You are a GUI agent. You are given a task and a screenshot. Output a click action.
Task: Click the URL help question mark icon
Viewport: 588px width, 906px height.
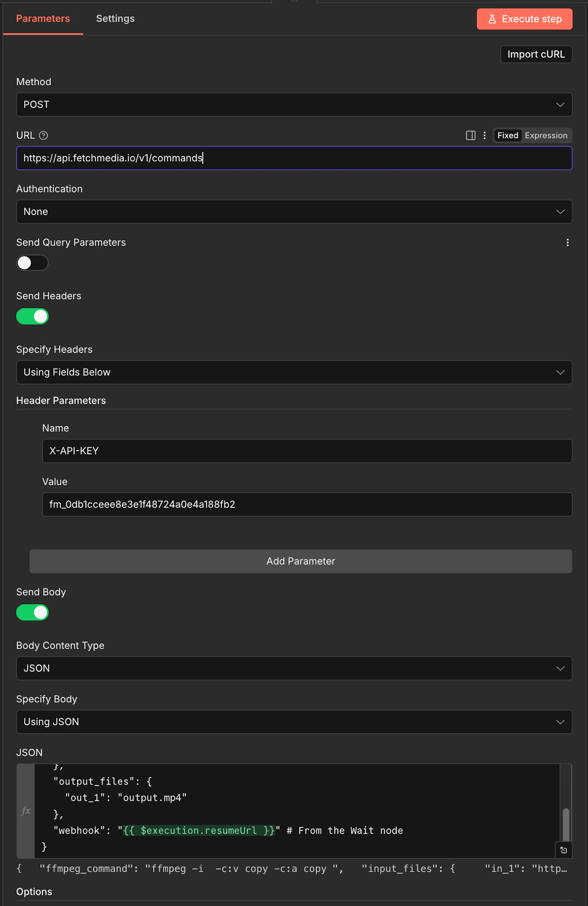pos(44,135)
